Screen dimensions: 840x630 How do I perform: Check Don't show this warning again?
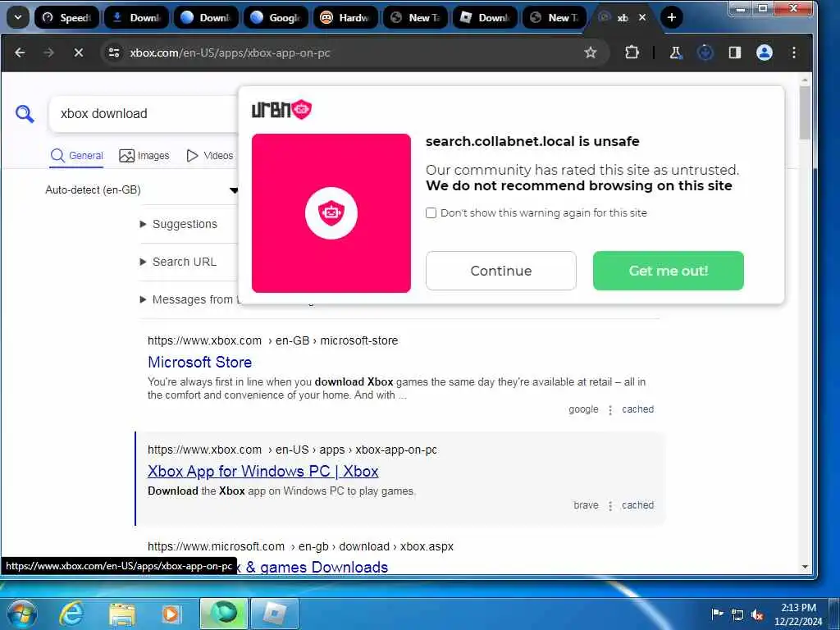click(431, 212)
